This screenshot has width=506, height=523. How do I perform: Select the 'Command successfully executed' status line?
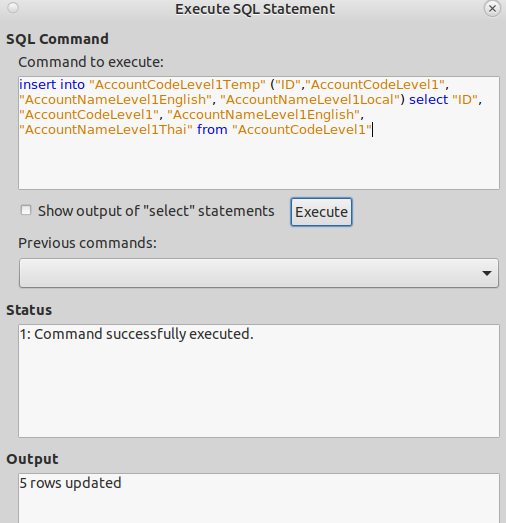click(137, 334)
